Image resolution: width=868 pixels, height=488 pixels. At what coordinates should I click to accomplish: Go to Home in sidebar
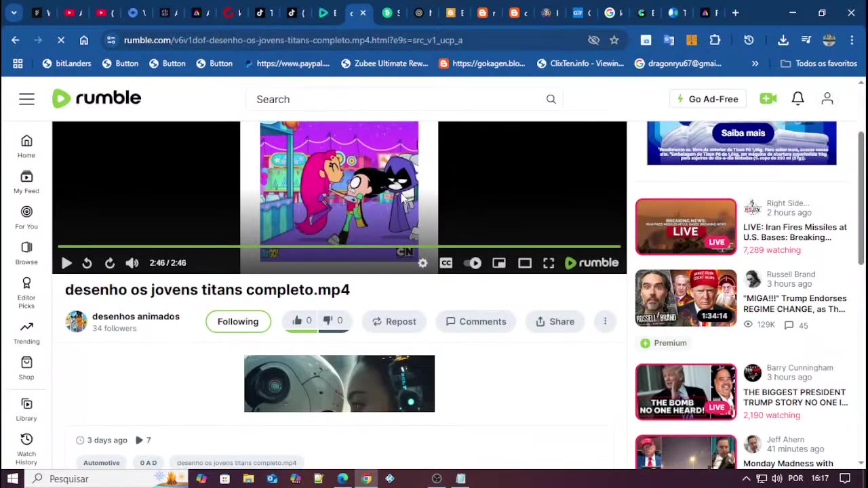(26, 146)
